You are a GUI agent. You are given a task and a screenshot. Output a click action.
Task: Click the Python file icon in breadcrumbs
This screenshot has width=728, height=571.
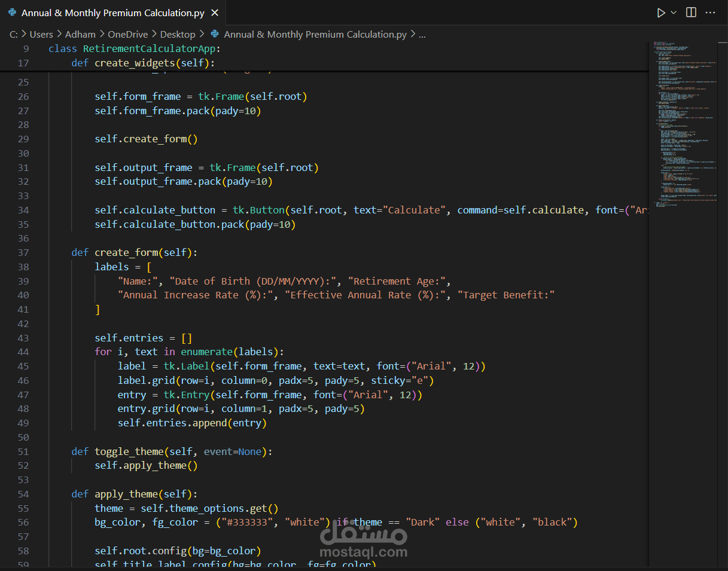click(215, 35)
